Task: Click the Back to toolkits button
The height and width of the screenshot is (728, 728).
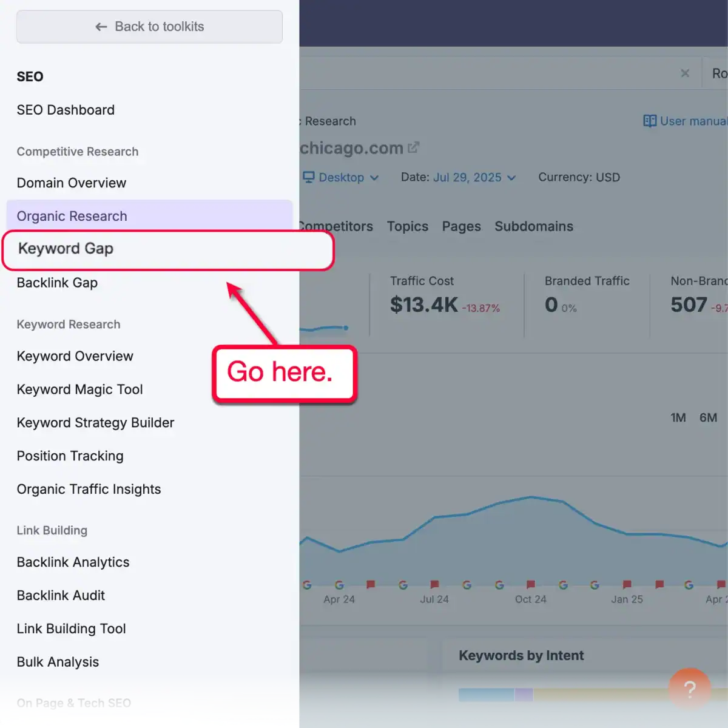Action: (x=149, y=27)
